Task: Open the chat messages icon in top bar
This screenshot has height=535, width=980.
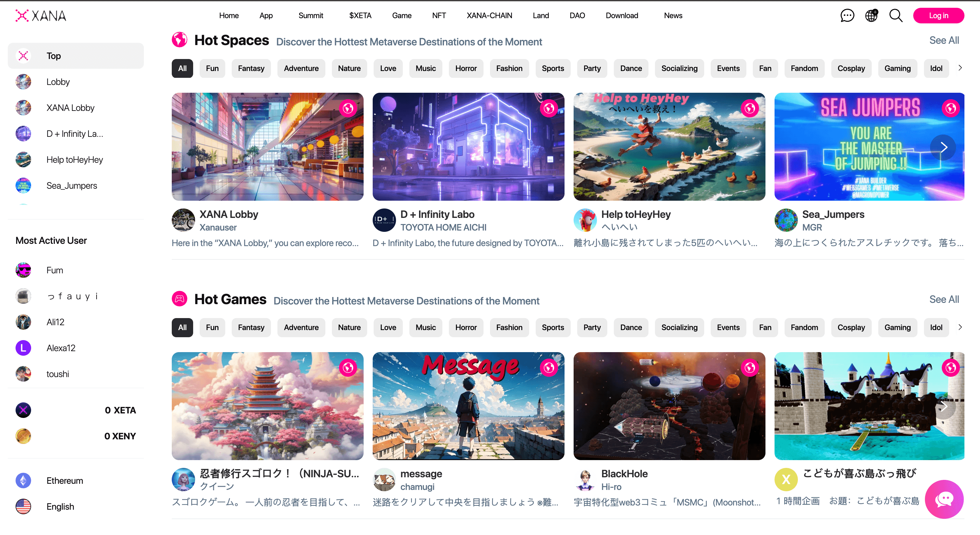Action: [x=847, y=16]
